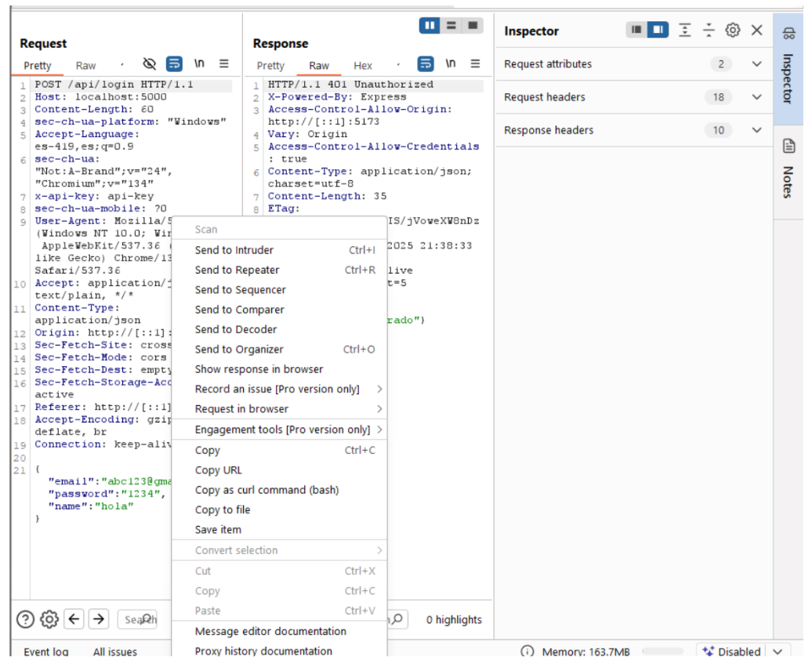Expand Response headers section
Image resolution: width=812 pixels, height=671 pixels.
(x=634, y=130)
